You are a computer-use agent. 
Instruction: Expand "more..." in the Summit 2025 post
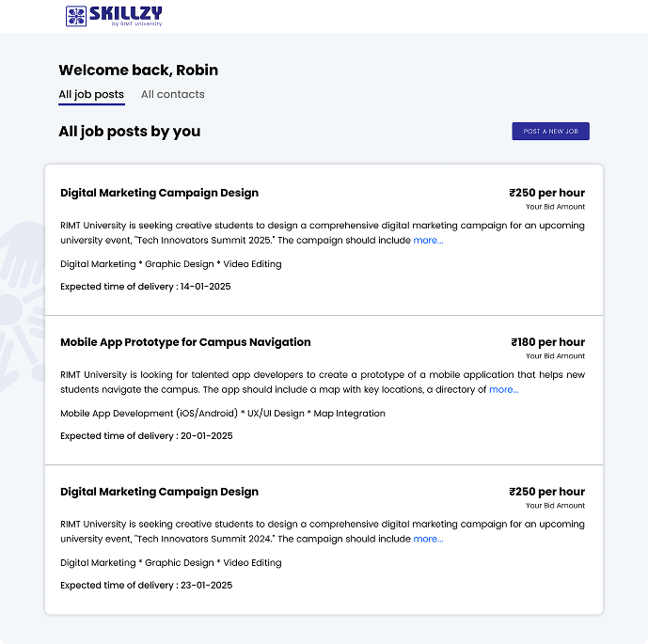(428, 241)
